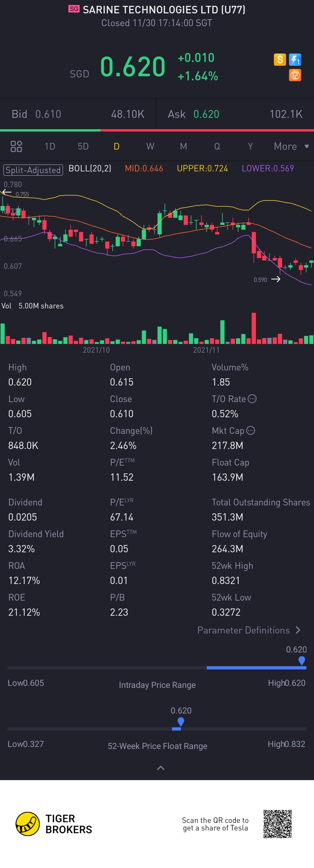Expand the More timeframe dropdown
This screenshot has width=314, height=868.
coord(291,146)
